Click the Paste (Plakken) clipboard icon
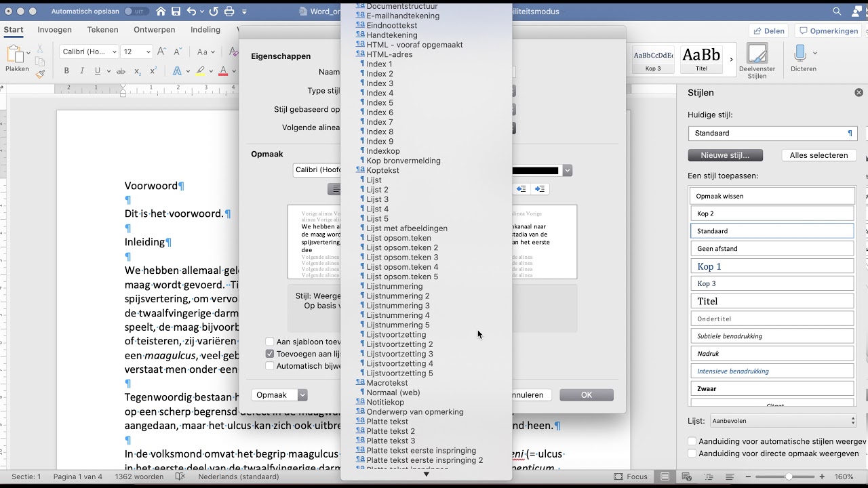This screenshot has height=488, width=868. click(x=17, y=58)
